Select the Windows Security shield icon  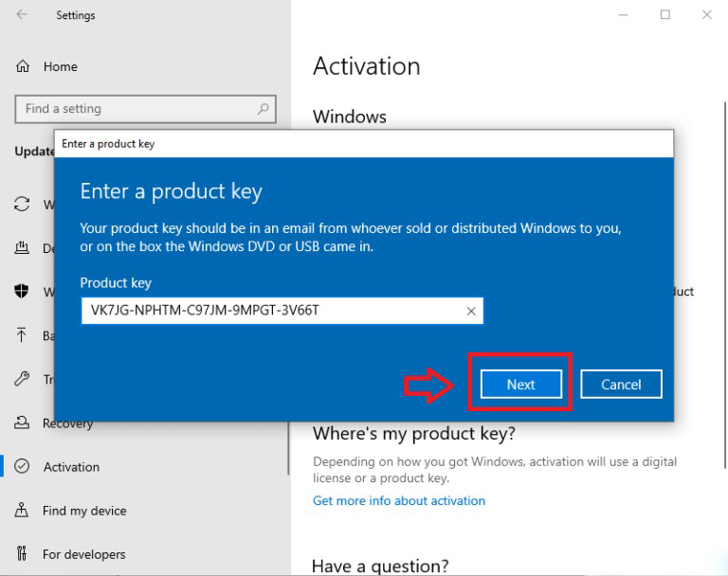[22, 291]
